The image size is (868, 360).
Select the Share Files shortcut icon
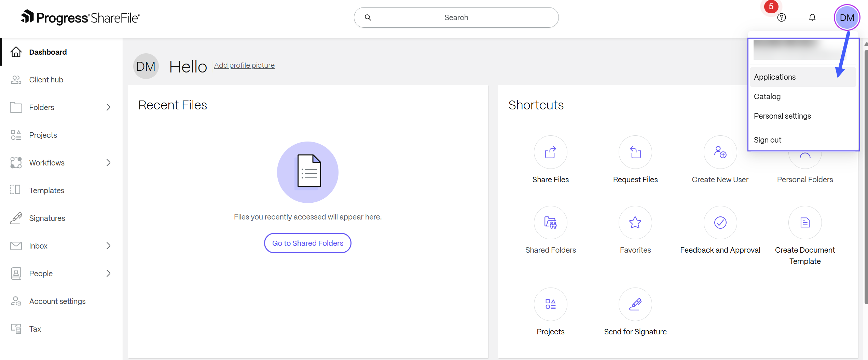(x=550, y=152)
